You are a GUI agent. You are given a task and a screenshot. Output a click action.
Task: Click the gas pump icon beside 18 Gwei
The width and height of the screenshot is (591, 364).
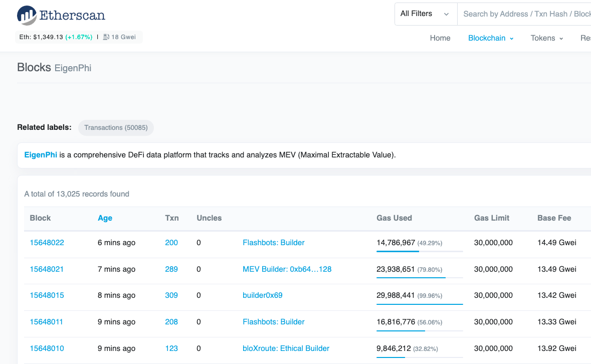106,37
